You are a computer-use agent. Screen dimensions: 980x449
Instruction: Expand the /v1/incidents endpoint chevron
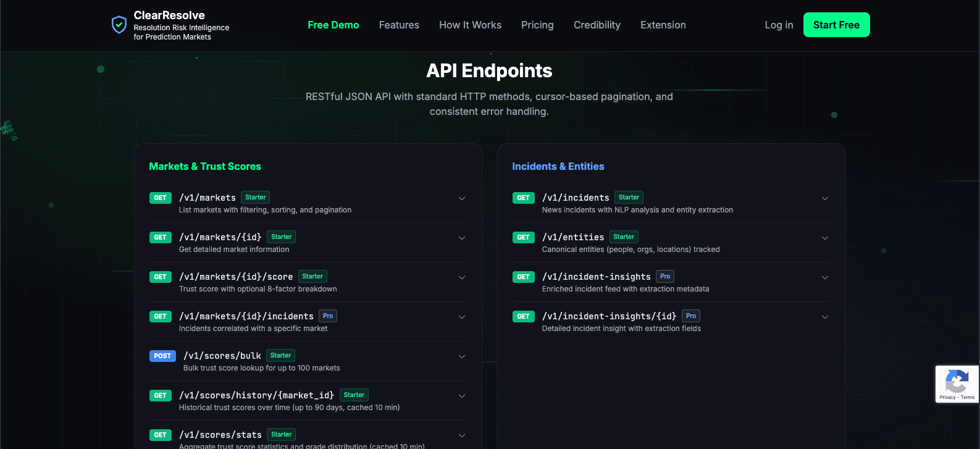[x=825, y=198]
